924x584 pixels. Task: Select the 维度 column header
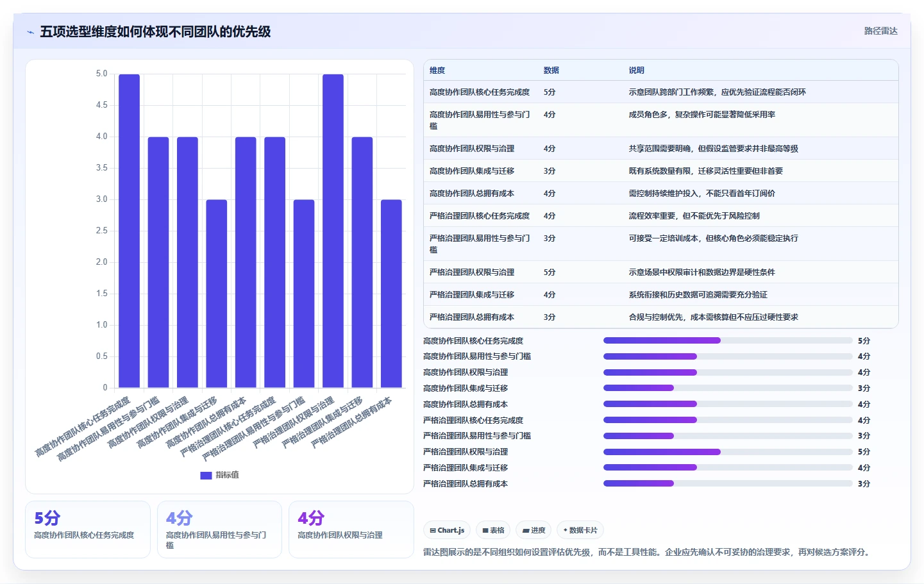(437, 71)
